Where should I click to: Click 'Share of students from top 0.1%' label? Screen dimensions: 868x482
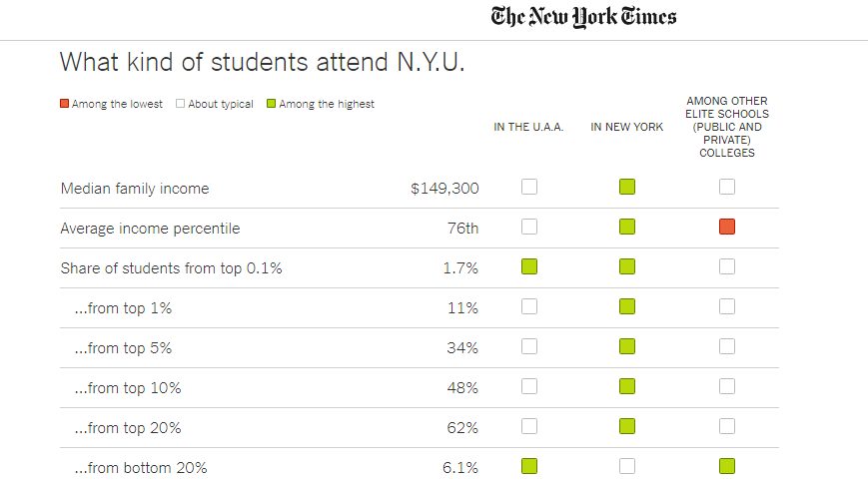171,268
